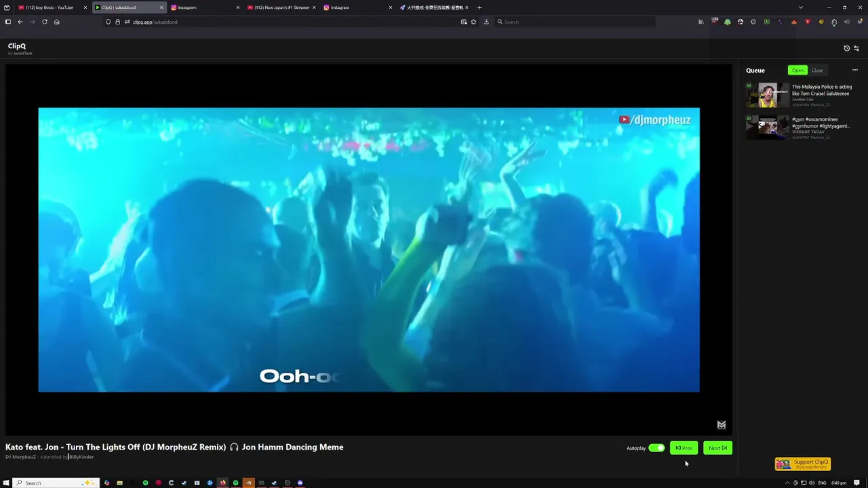
Task: Bookmark this page with the star icon
Action: coord(473,22)
